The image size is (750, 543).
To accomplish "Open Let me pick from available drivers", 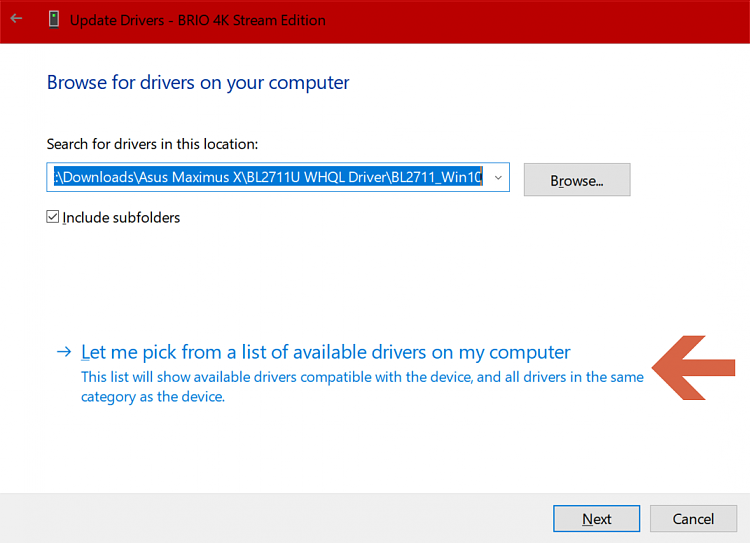I will 325,352.
